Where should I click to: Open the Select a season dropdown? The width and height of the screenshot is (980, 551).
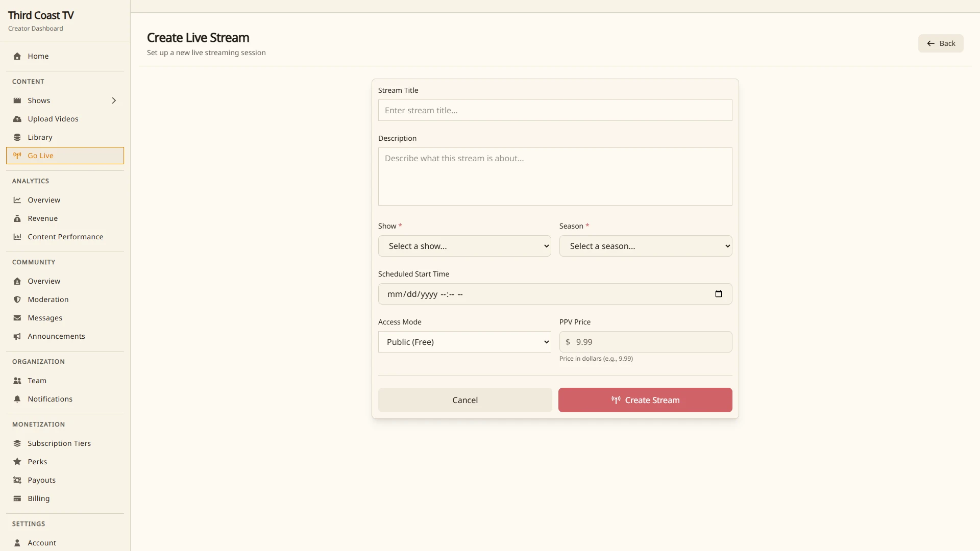click(x=646, y=246)
